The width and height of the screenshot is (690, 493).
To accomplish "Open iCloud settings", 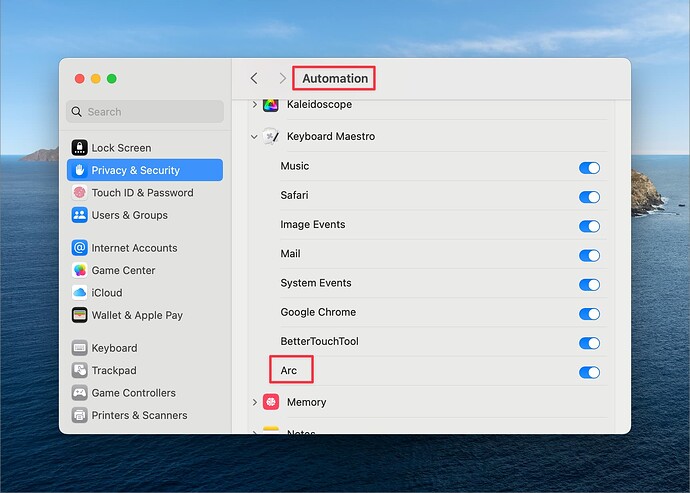I will click(145, 292).
